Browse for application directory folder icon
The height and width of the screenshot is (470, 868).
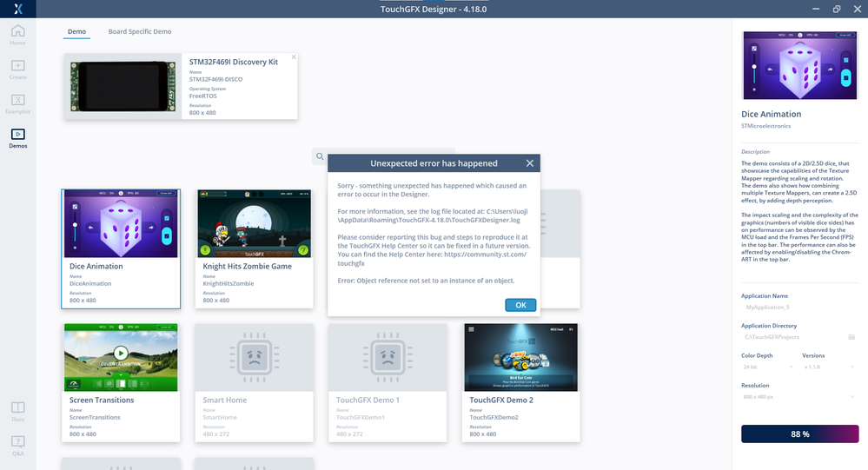[852, 336]
